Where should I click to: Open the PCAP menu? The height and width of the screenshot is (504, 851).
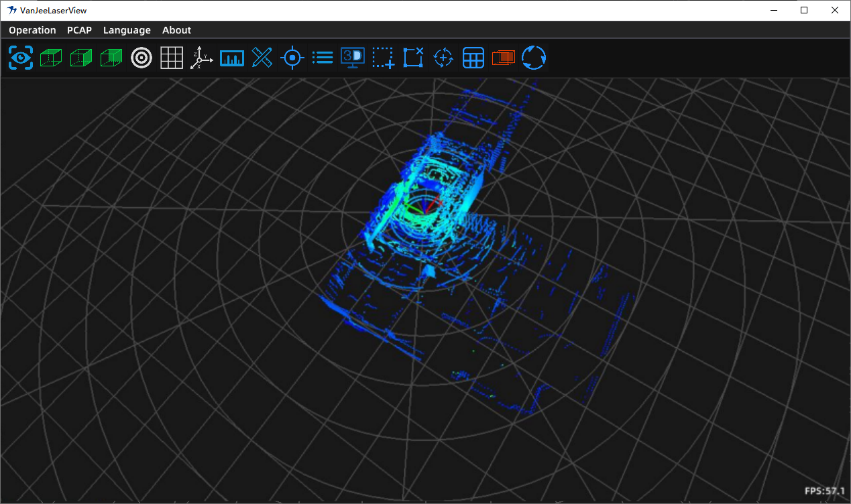[x=79, y=30]
